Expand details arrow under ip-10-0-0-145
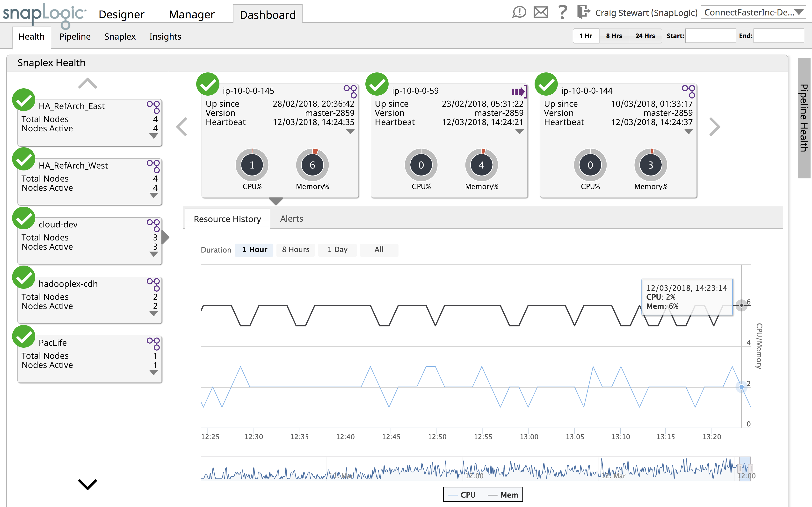This screenshot has height=507, width=812. pyautogui.click(x=350, y=131)
